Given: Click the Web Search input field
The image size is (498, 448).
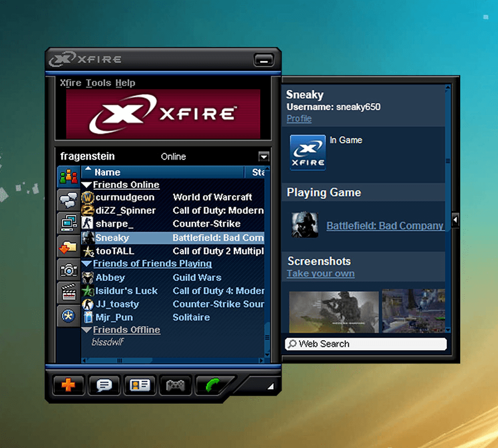Looking at the screenshot, I should (x=371, y=344).
